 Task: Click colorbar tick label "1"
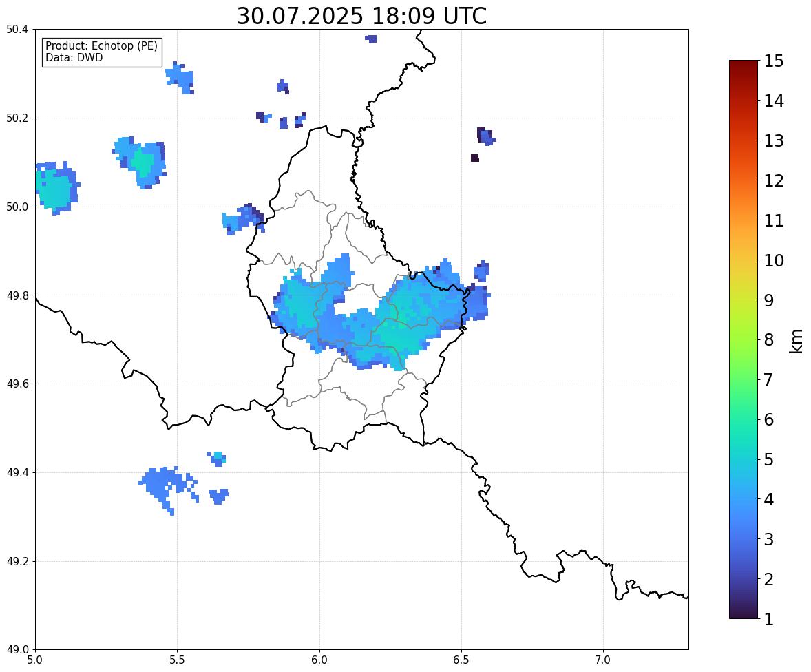[x=768, y=619]
